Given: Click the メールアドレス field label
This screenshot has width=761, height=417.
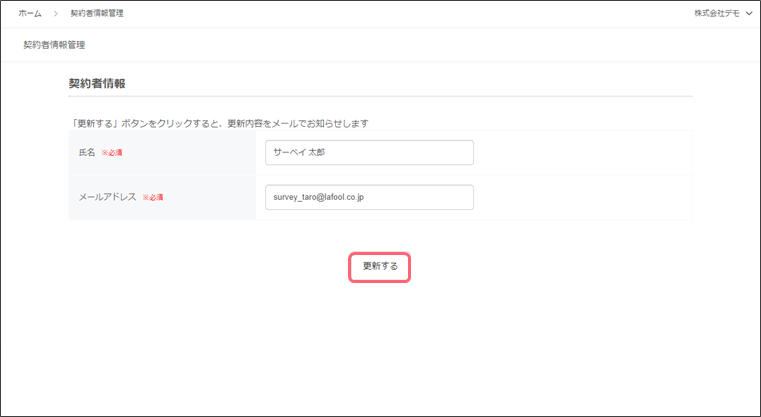Looking at the screenshot, I should [107, 198].
